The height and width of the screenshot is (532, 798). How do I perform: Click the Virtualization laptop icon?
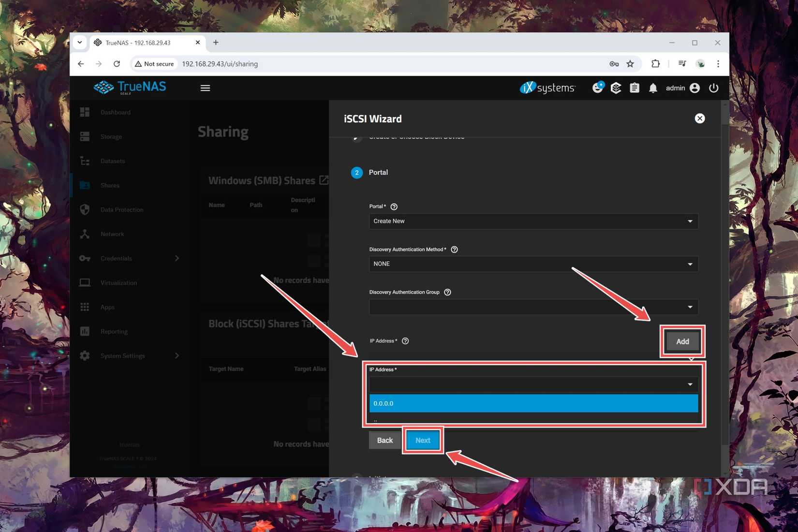pos(85,282)
